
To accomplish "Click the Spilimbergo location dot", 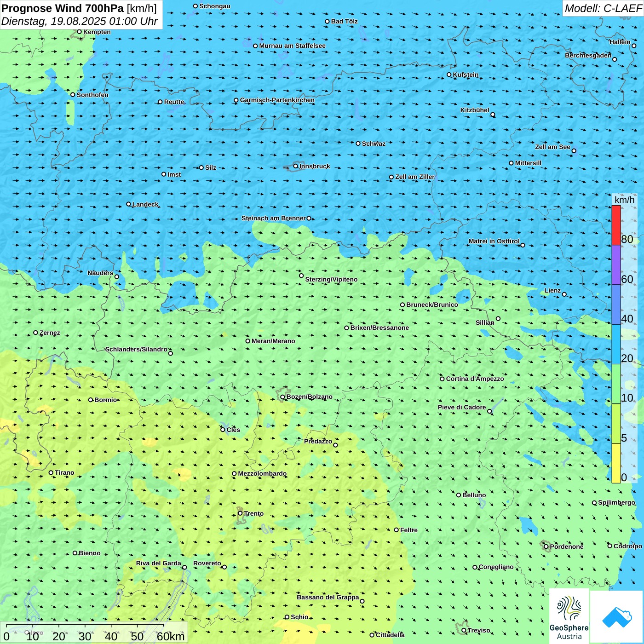I will click(x=594, y=503).
